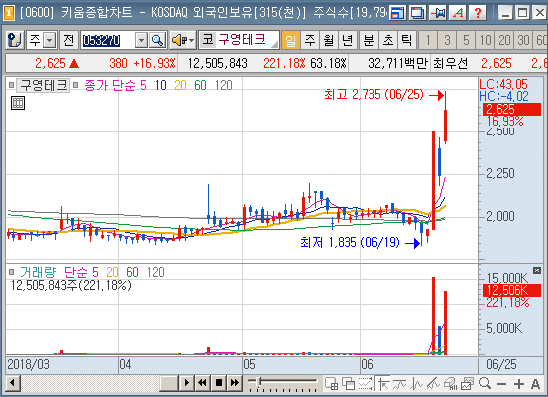Click the magnifier zoom icon
Viewport: 548px width, 397px height.
point(485,383)
